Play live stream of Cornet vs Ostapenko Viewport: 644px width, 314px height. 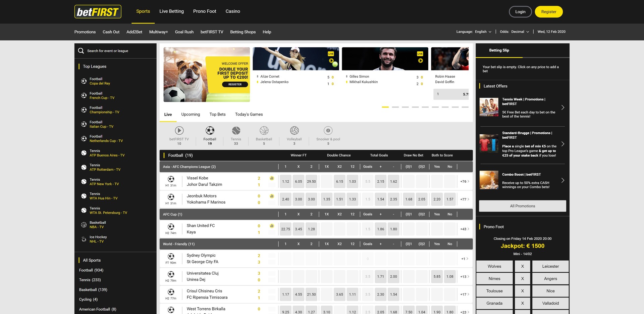331,61
